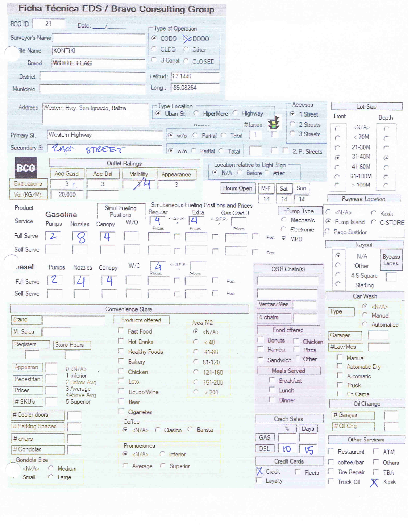Choose 2 Streets access option
The image size is (408, 532).
pyautogui.click(x=293, y=124)
